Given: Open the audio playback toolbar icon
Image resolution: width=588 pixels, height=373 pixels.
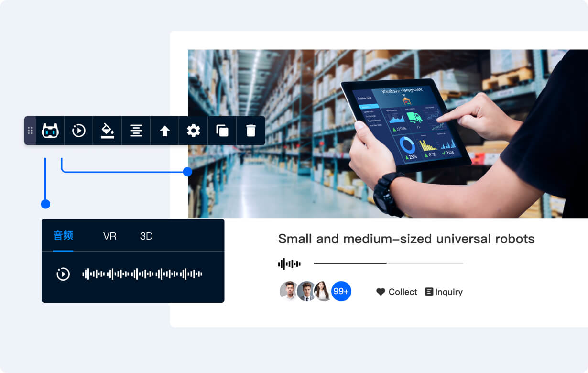Looking at the screenshot, I should (x=79, y=131).
